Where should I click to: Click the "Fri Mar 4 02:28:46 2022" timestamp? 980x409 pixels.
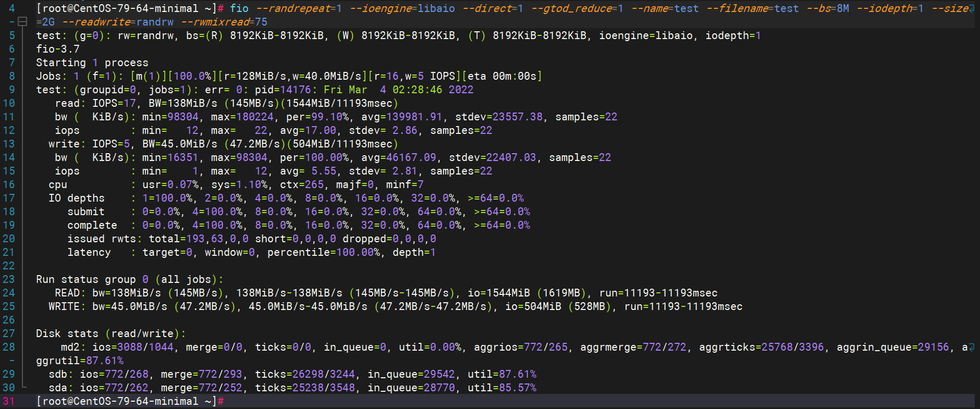[399, 90]
